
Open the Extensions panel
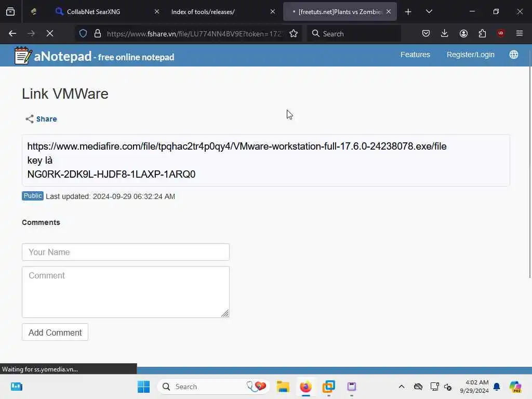(483, 34)
